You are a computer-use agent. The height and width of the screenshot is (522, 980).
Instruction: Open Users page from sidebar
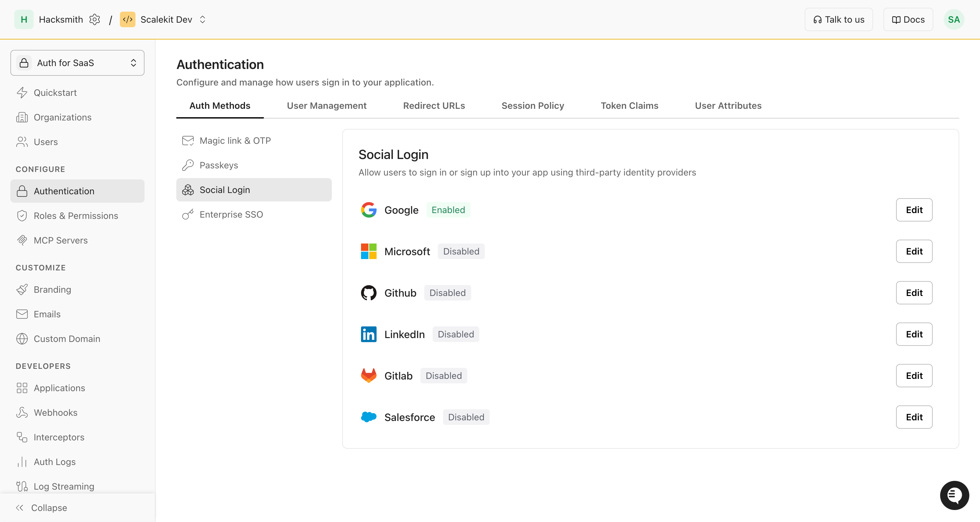click(x=77, y=142)
